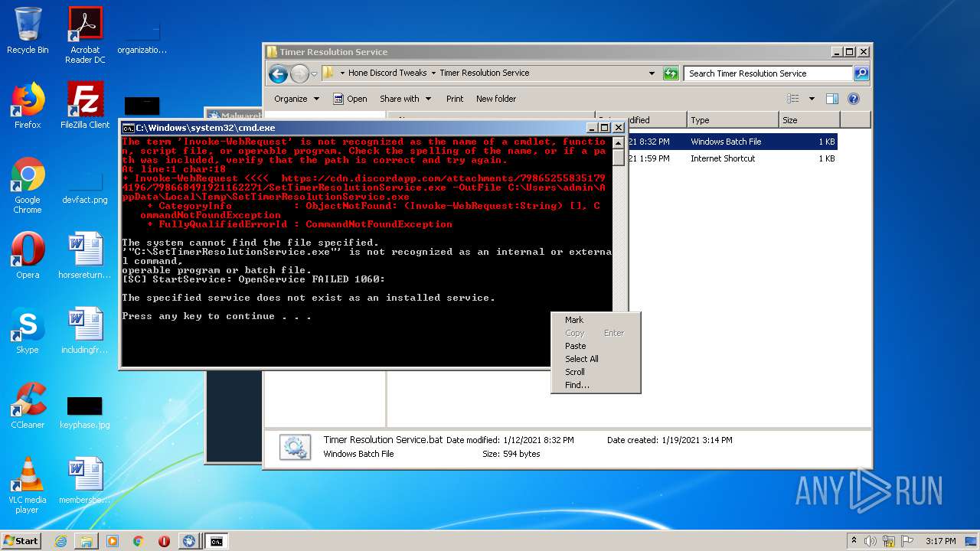Toggle the preview pane icon

(832, 99)
